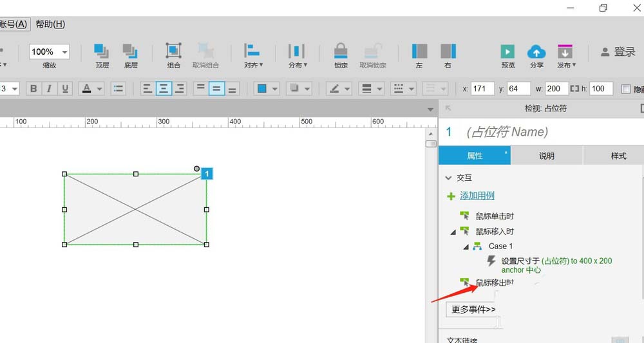Switch to the Style (样式) tab

click(614, 156)
